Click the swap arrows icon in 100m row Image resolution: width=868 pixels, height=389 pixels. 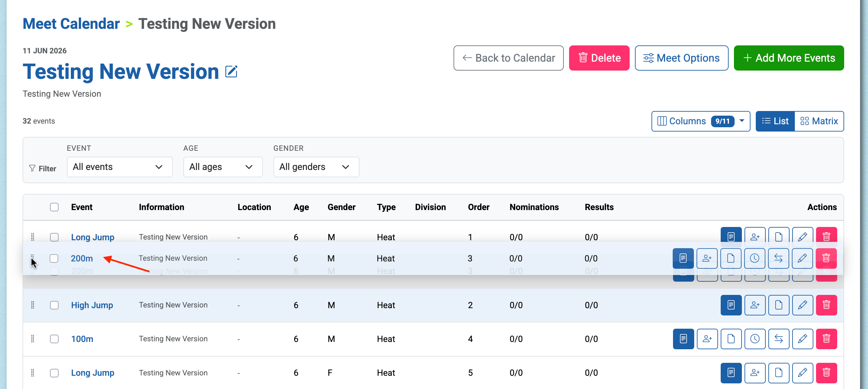pyautogui.click(x=778, y=338)
